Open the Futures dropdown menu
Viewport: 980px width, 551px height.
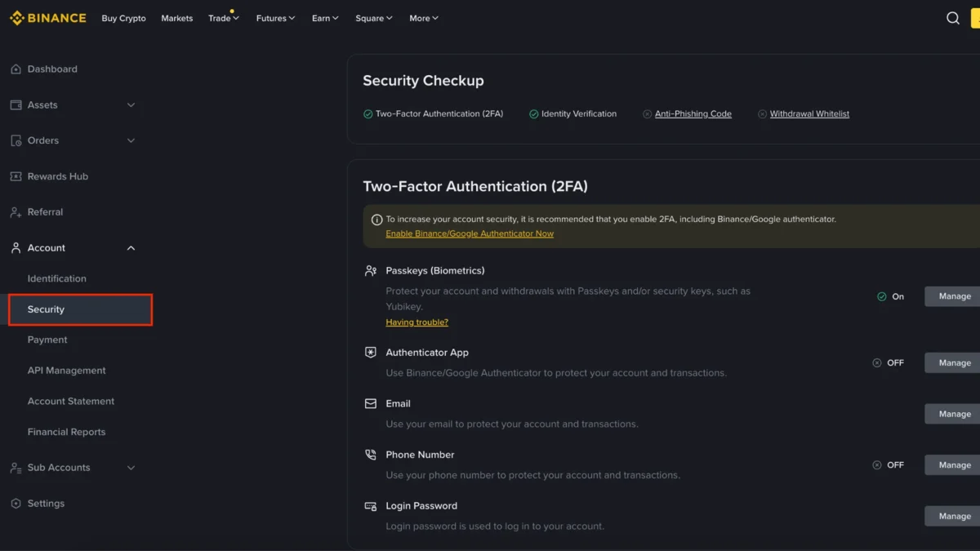click(x=275, y=18)
